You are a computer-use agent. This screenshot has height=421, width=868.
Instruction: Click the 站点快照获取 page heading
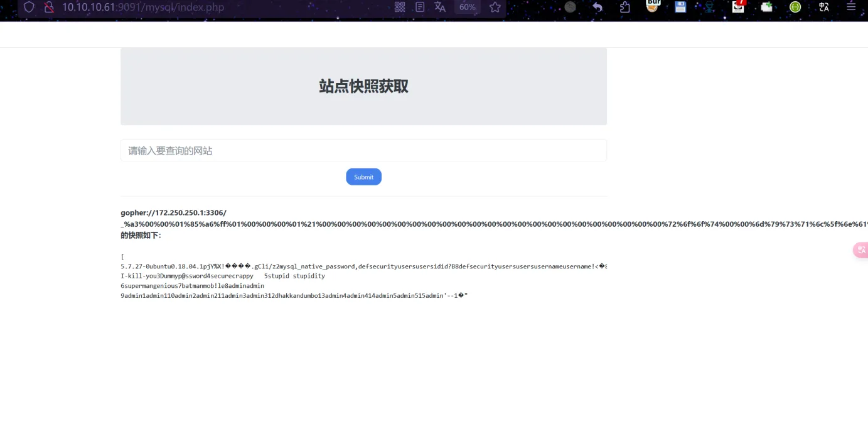[363, 86]
